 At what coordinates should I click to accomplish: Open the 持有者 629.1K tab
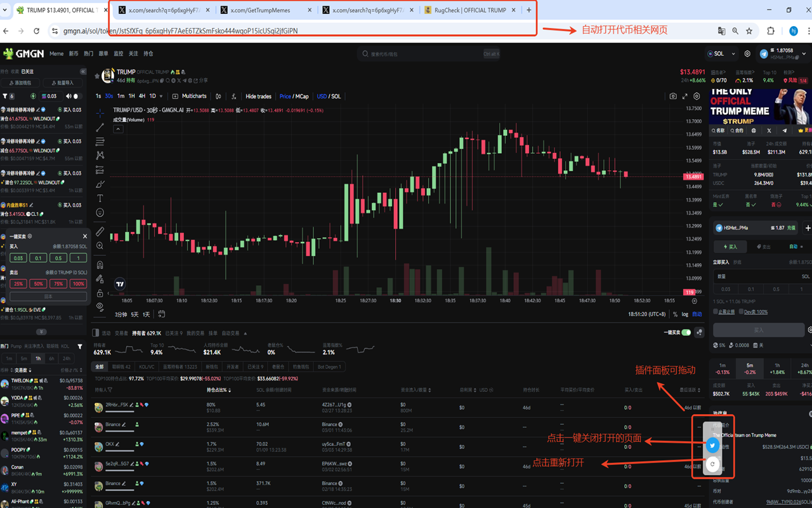pyautogui.click(x=147, y=333)
